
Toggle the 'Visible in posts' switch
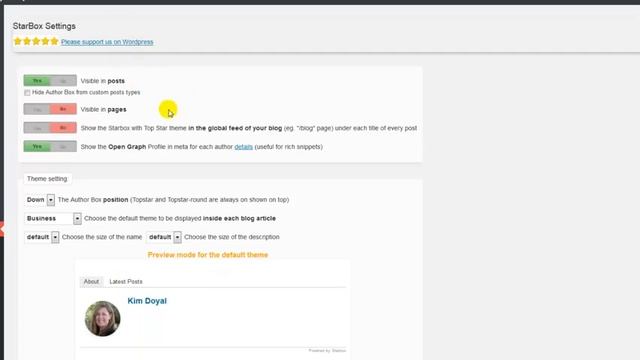50,81
